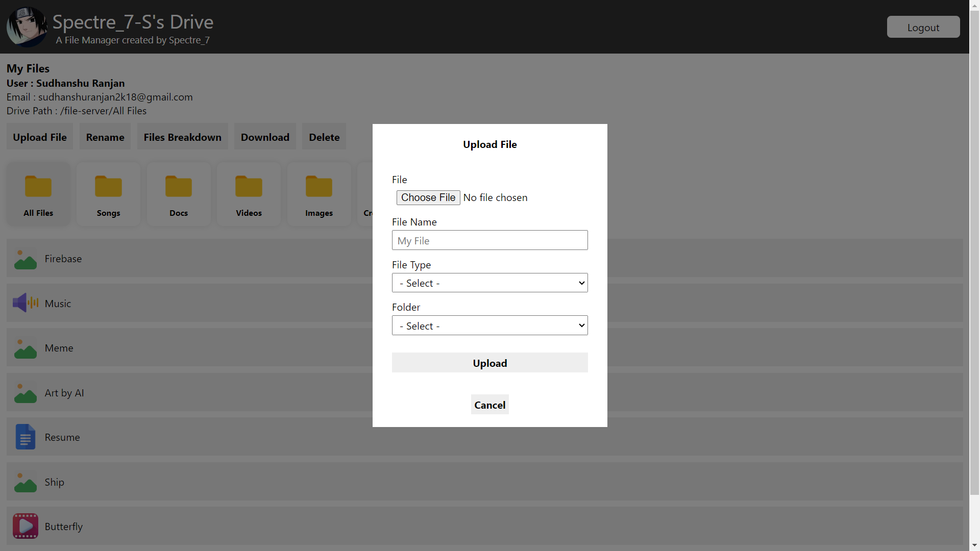The image size is (980, 551).
Task: Expand the Folder dropdown
Action: click(x=490, y=325)
